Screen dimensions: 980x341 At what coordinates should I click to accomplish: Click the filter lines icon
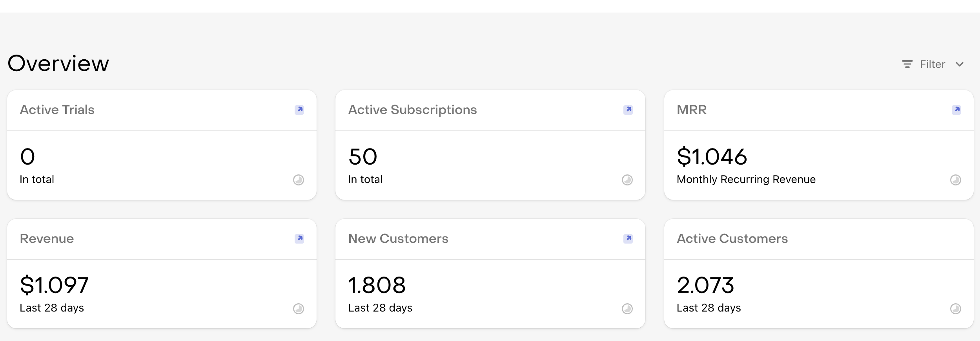(x=907, y=64)
